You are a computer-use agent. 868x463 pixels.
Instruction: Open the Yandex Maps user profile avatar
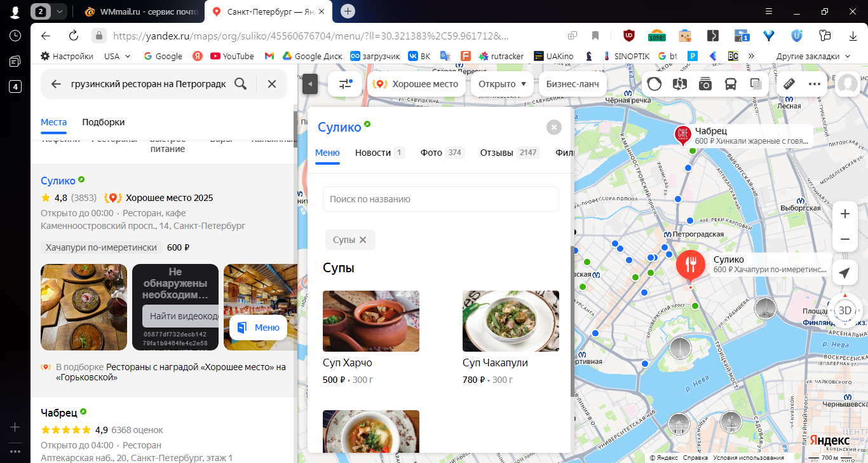(x=848, y=84)
